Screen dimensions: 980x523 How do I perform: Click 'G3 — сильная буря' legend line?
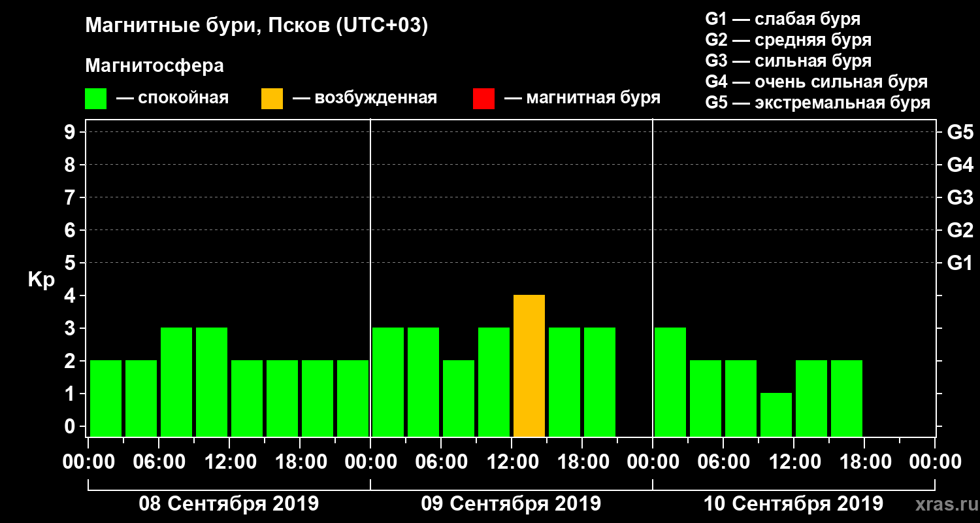(x=789, y=61)
